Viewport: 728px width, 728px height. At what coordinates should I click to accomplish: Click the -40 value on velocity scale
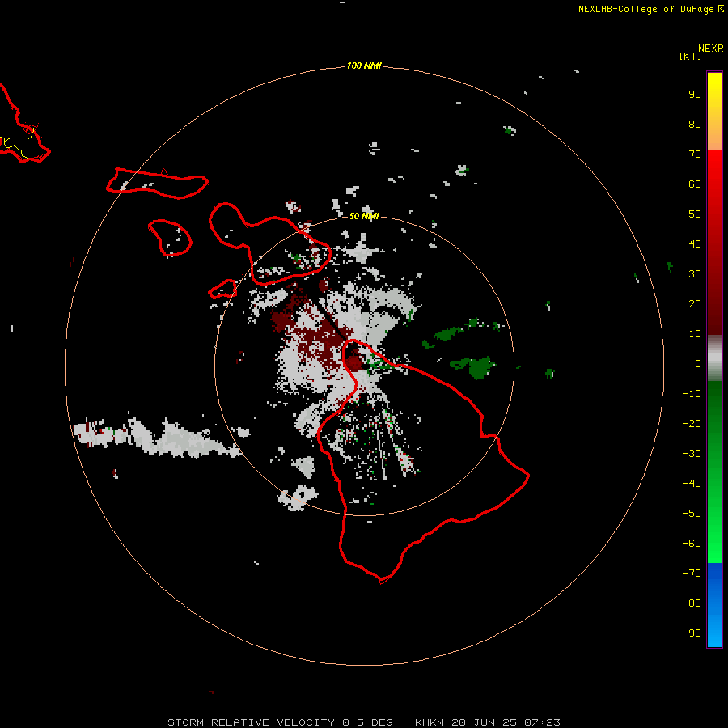click(692, 484)
